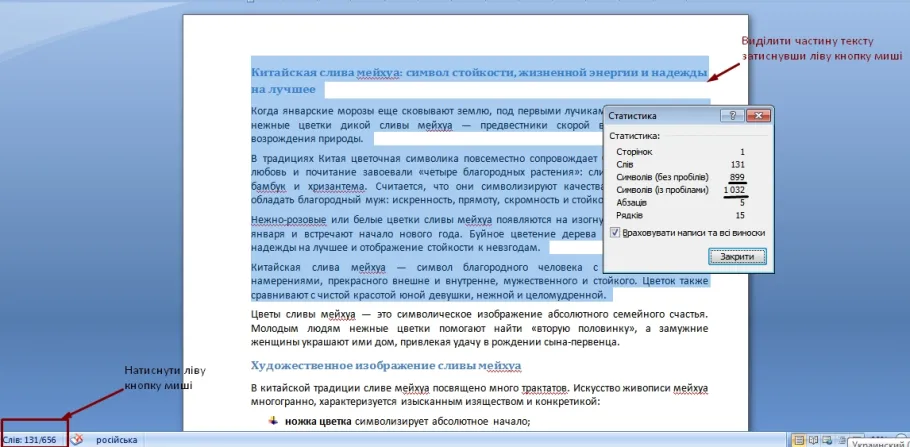Click the 'Закрити' button
The width and height of the screenshot is (910, 447).
pos(737,257)
